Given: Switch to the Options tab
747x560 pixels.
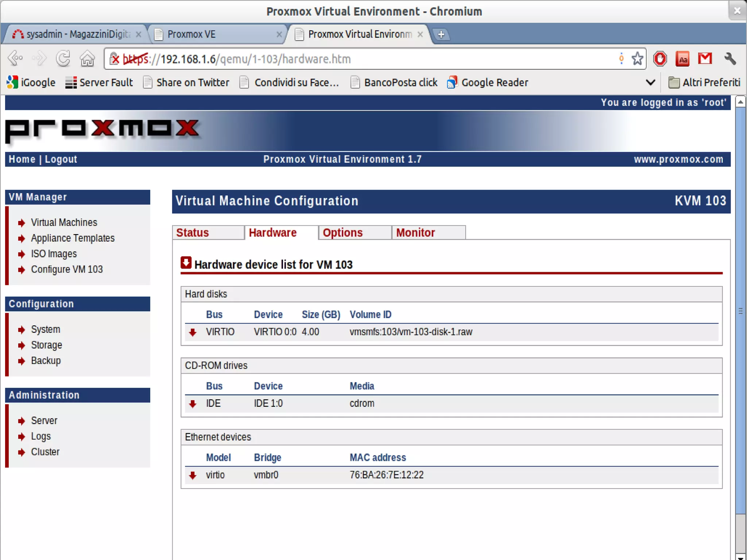Looking at the screenshot, I should pos(342,233).
